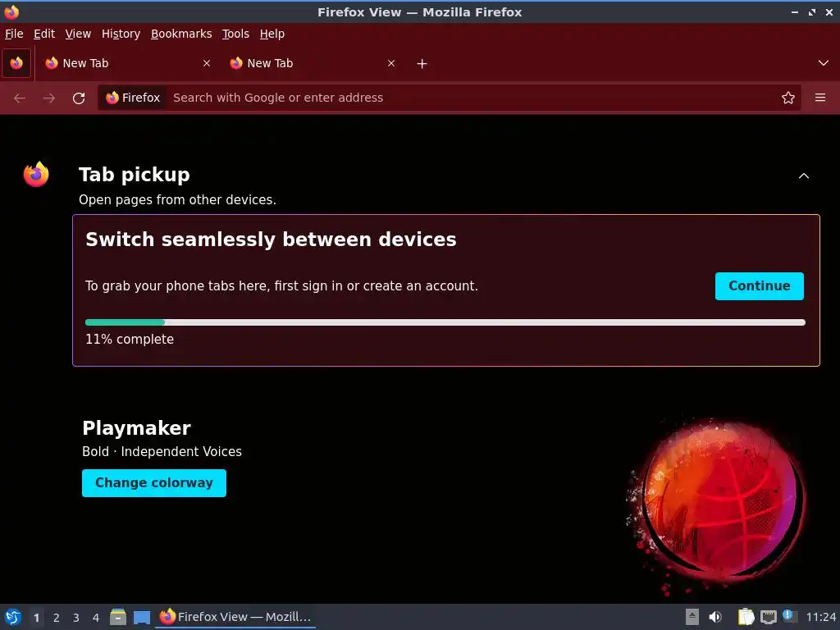The height and width of the screenshot is (630, 840).
Task: Switch to workspace 1 in taskbar
Action: pos(36,618)
